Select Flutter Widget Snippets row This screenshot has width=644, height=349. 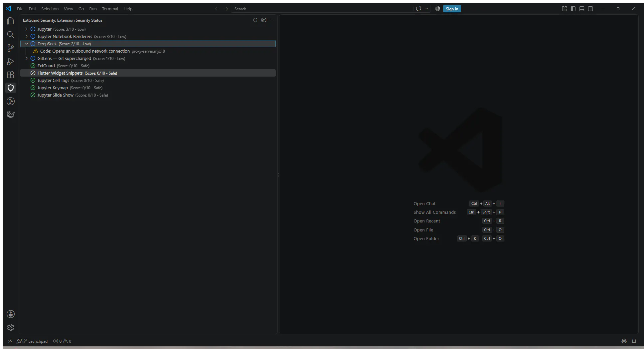coord(148,73)
